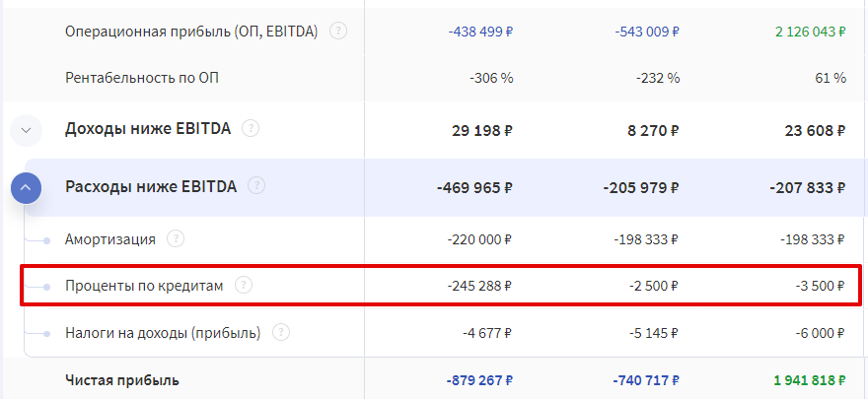Expand the Доходы ниже EBITDA section

click(26, 130)
